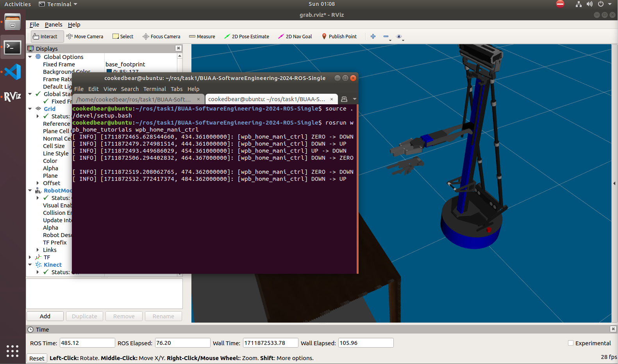This screenshot has height=364, width=618.
Task: Open the terminal Search menu
Action: (130, 89)
